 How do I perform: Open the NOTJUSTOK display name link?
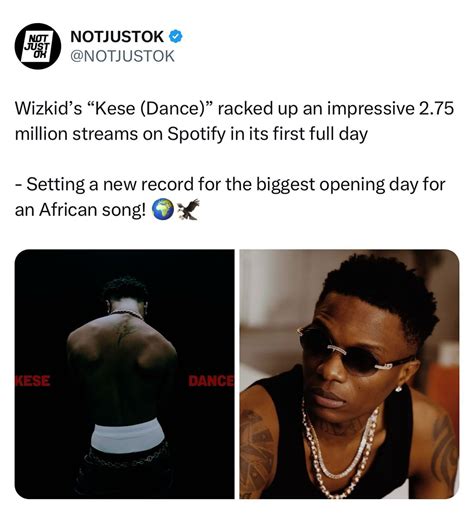click(x=117, y=36)
